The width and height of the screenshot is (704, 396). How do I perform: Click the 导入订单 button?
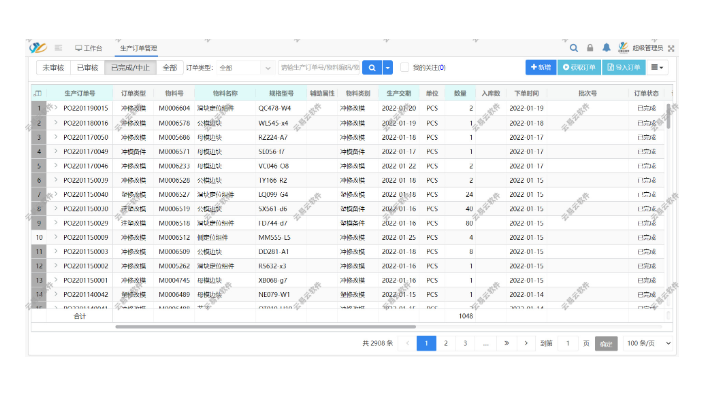624,67
